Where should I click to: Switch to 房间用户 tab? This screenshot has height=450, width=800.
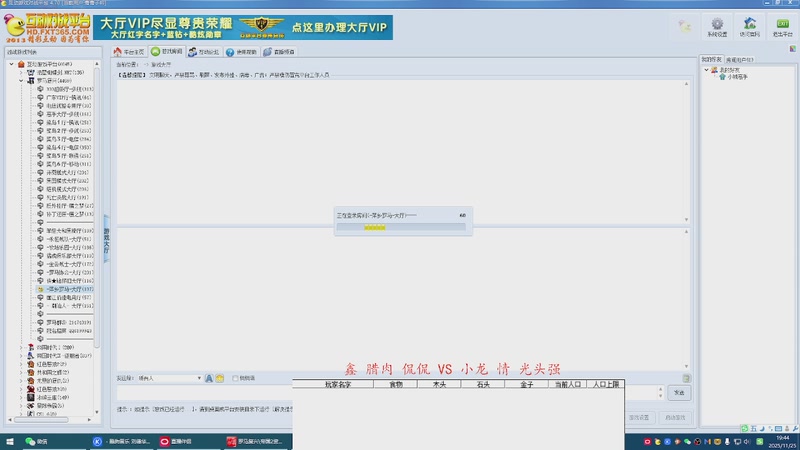[x=739, y=60]
